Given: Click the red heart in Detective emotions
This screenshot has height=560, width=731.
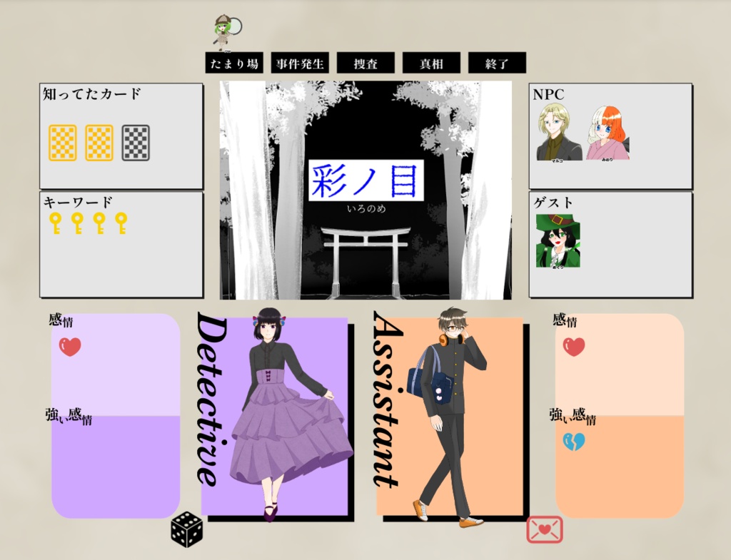Looking at the screenshot, I should click(x=70, y=347).
